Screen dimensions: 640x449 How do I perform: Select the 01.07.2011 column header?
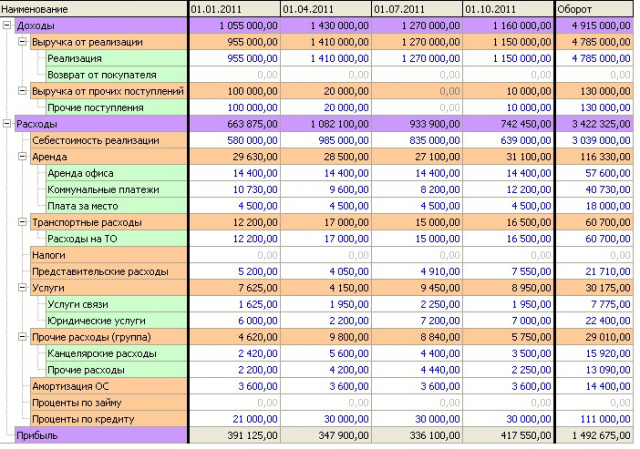(x=417, y=9)
